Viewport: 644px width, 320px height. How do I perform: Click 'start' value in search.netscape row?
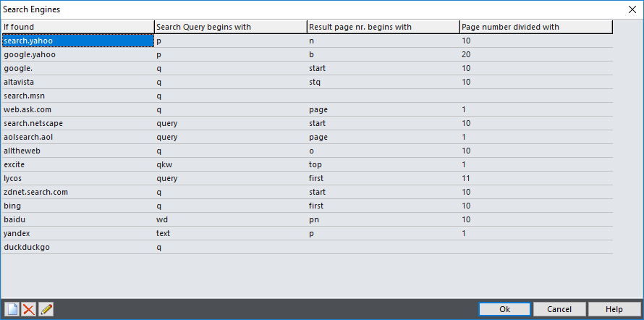pyautogui.click(x=318, y=123)
